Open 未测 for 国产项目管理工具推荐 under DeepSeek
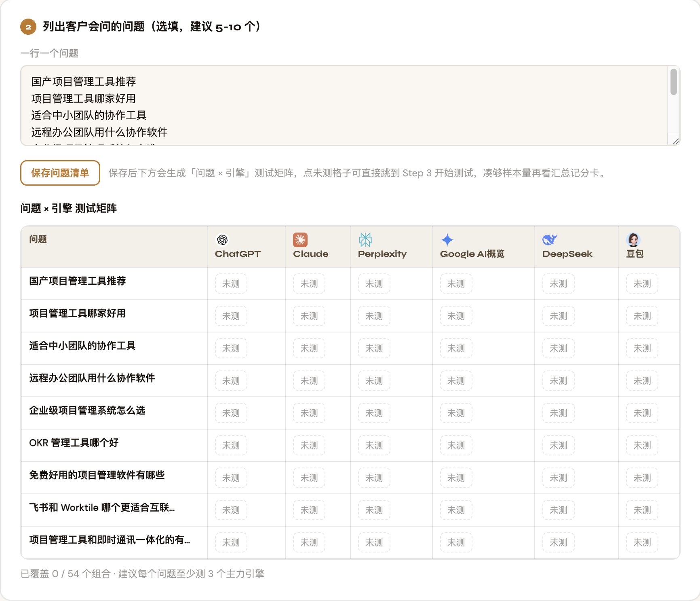Screen dimensions: 700x601 [559, 284]
